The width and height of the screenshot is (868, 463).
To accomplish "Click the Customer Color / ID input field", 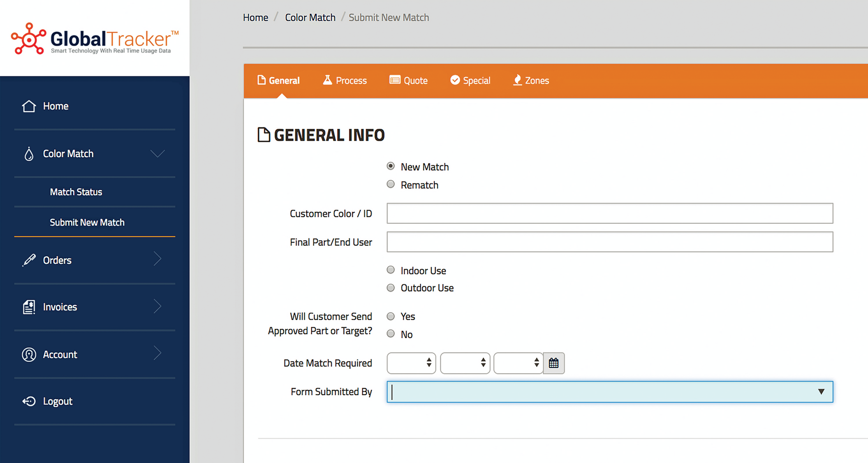I will tap(609, 213).
